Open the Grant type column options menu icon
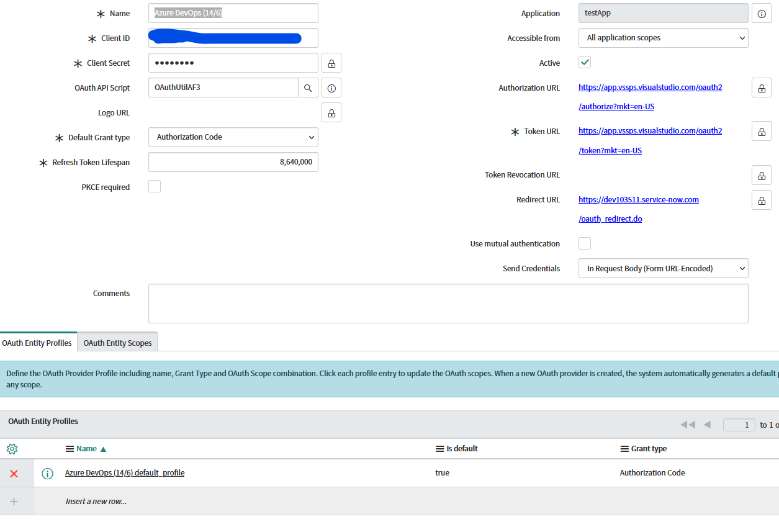This screenshot has height=532, width=779. (624, 448)
